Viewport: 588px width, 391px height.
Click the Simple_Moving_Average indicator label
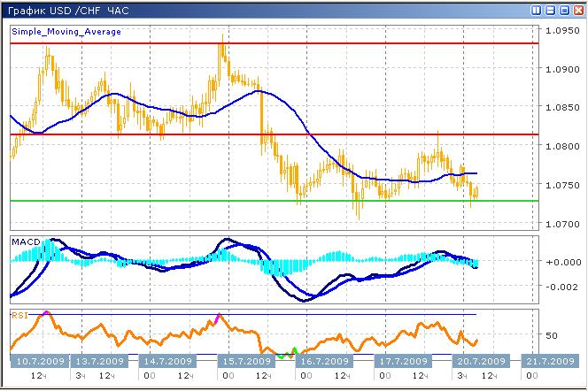click(x=66, y=31)
